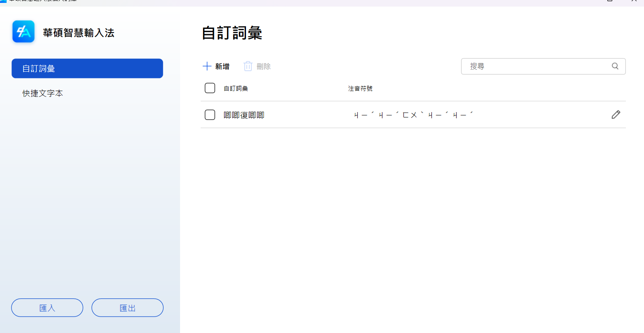Image resolution: width=644 pixels, height=333 pixels.
Task: Click the zhuyin ㄐㄧˊㄐㄧˊㄈㄨˋ cell text
Action: click(x=414, y=115)
